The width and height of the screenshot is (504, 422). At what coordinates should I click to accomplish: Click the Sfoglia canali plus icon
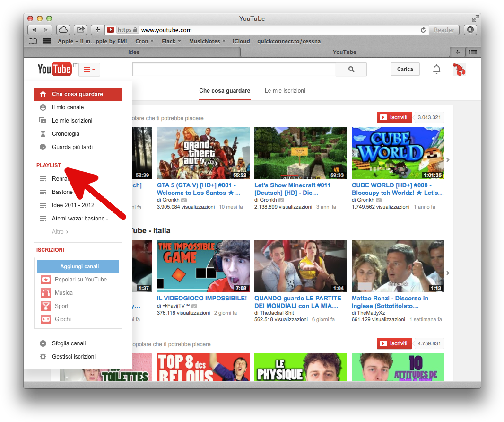[x=43, y=343]
